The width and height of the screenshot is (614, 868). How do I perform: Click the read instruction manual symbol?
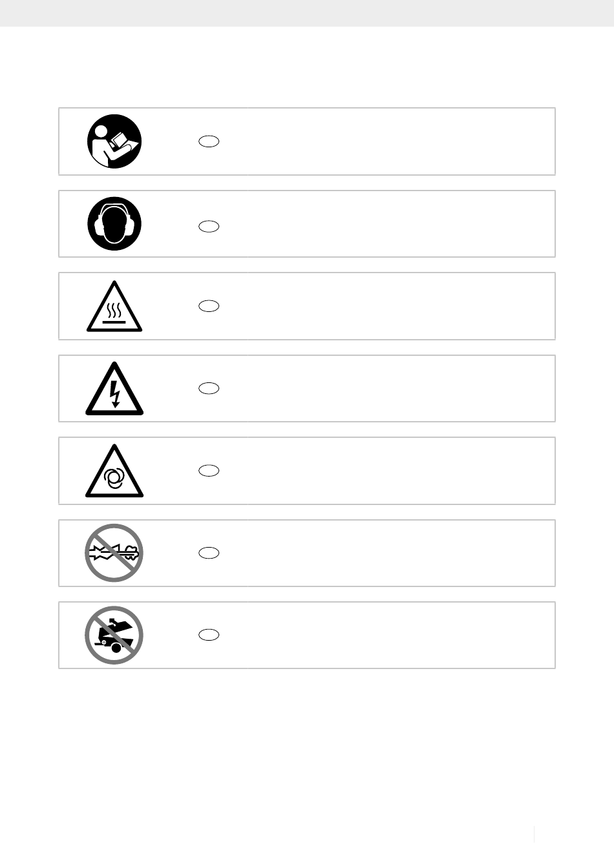114,141
